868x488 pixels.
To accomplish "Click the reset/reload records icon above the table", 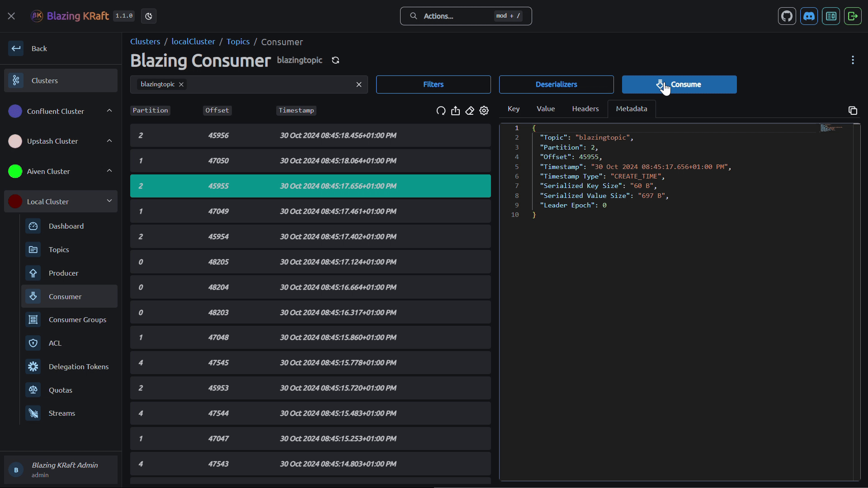I will point(441,111).
